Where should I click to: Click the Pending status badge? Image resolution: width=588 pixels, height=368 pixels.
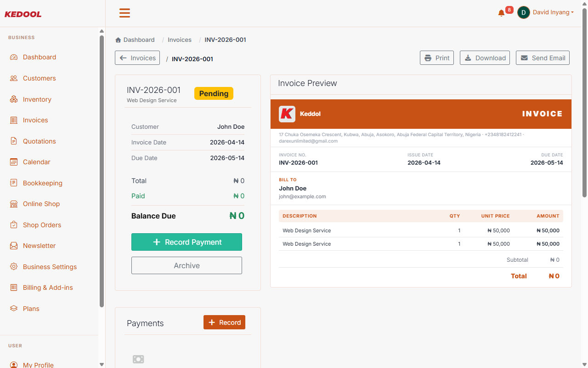(x=214, y=93)
